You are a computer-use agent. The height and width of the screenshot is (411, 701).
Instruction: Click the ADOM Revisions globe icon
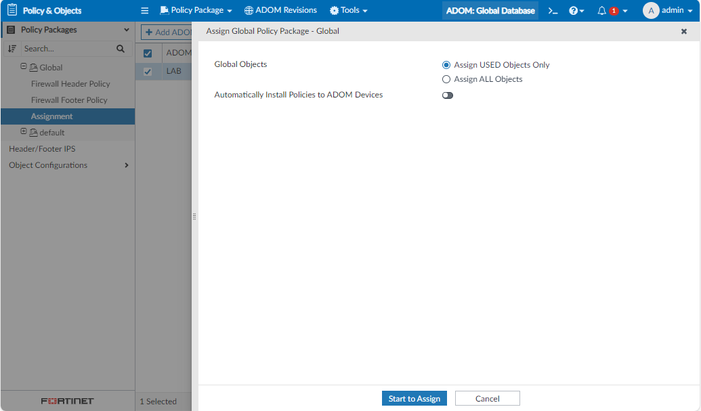pyautogui.click(x=249, y=10)
